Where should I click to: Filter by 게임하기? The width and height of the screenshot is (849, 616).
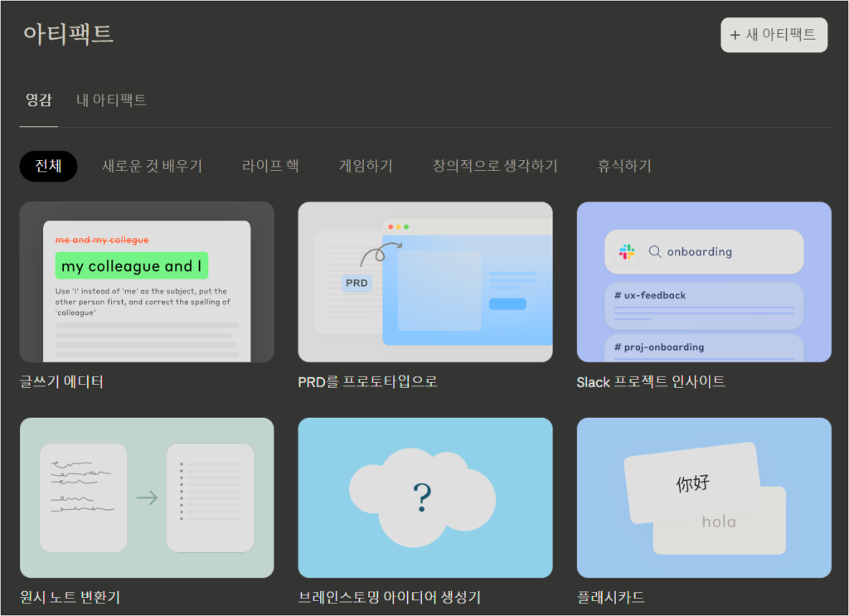coord(366,166)
